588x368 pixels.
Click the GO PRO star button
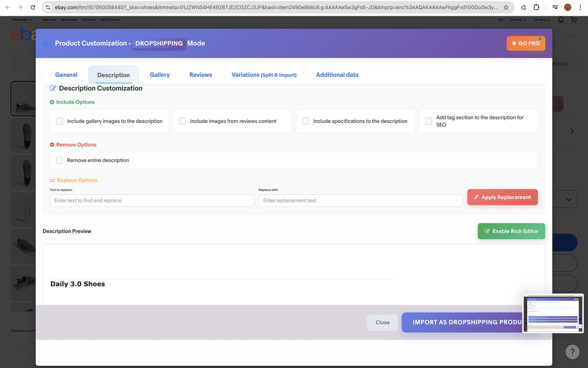[526, 43]
